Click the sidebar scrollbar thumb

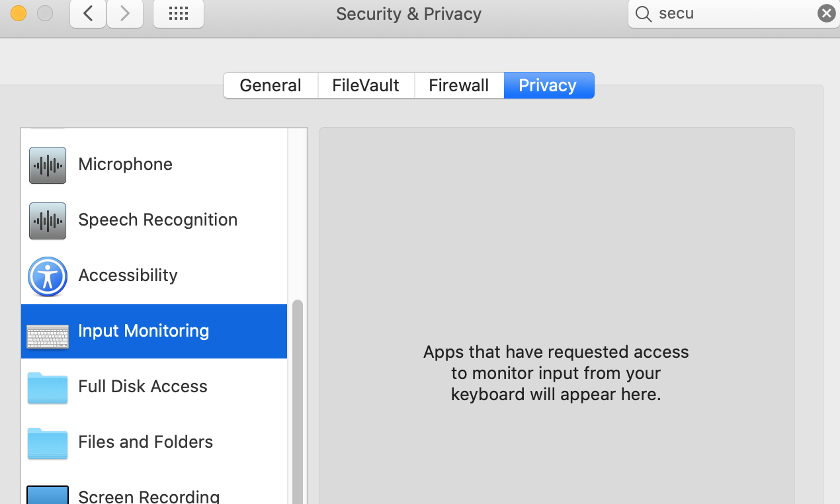[298, 397]
